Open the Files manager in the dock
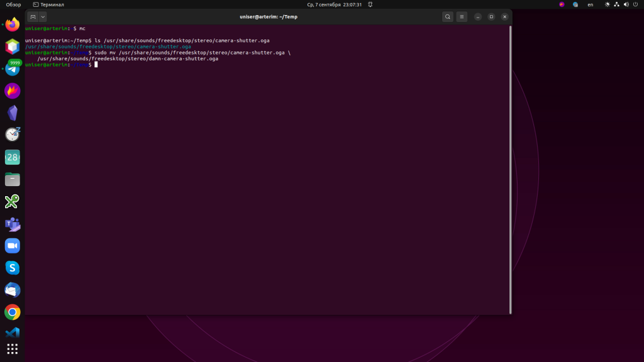 13,180
